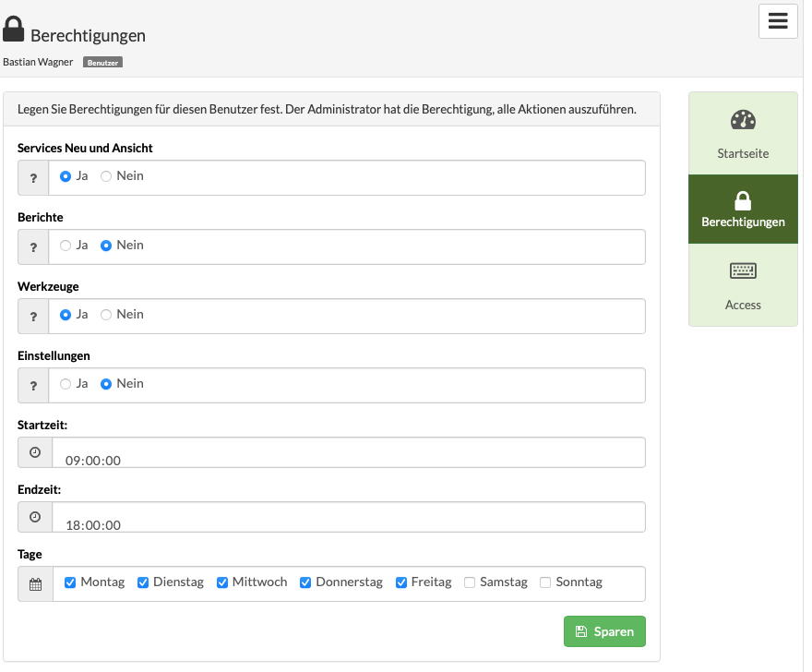Click the Access keyboard icon in sidebar
This screenshot has width=812, height=672.
[743, 270]
